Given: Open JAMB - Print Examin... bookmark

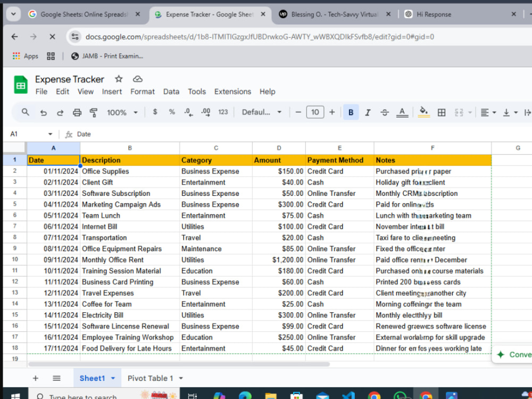Looking at the screenshot, I should [107, 56].
